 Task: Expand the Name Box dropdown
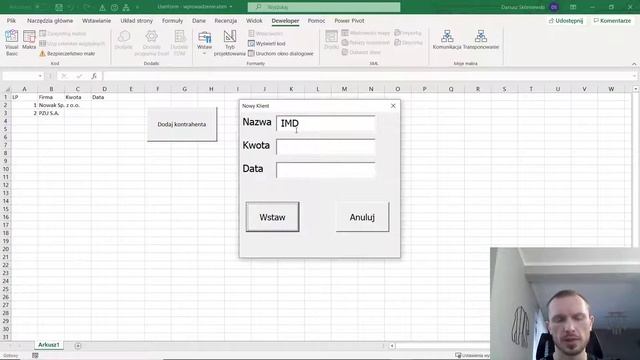(40, 76)
